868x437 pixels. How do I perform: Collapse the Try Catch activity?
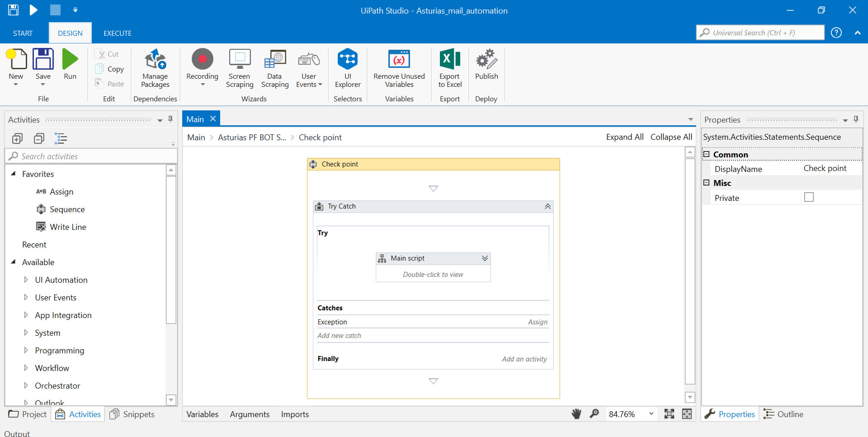547,206
